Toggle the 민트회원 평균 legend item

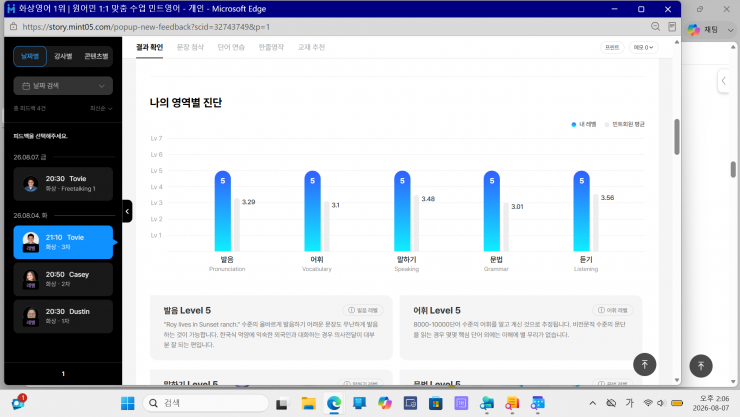coord(624,124)
